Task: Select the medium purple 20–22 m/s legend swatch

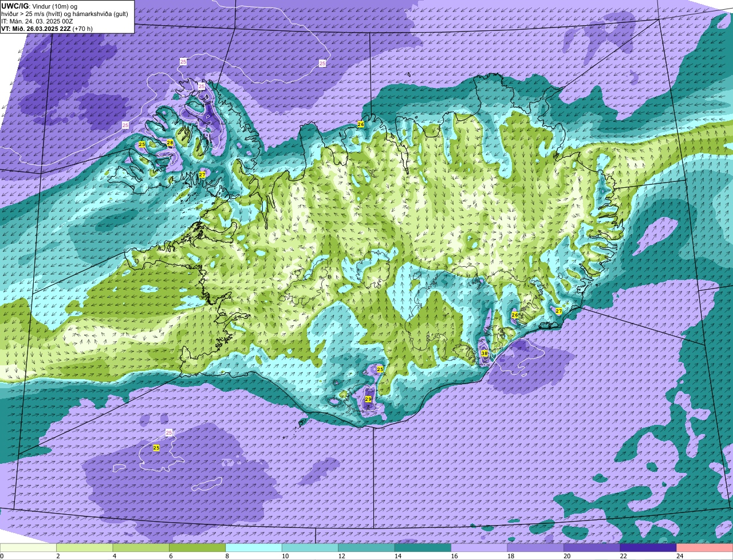Action: coord(592,547)
